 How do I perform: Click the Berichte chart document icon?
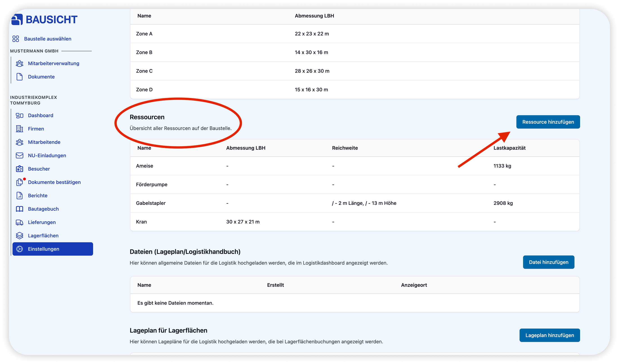click(x=20, y=196)
